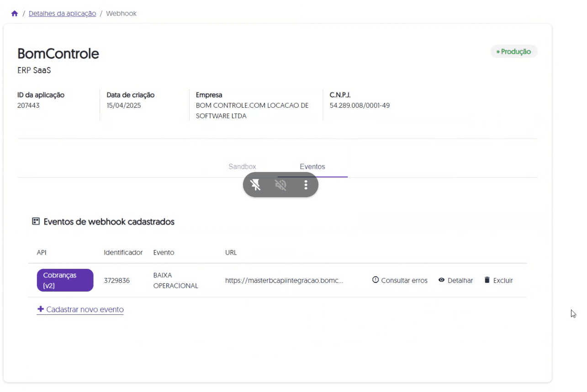Click the BomControle application title
This screenshot has width=587, height=392.
[58, 54]
